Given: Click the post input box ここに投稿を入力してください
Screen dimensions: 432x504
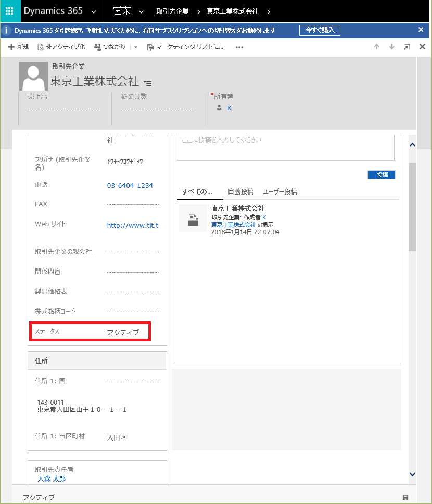Looking at the screenshot, I should [x=286, y=148].
